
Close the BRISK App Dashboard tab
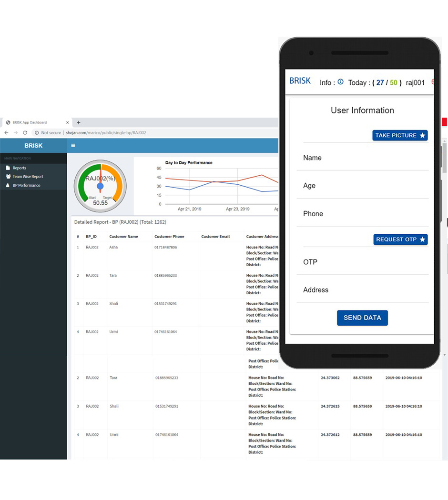(67, 122)
